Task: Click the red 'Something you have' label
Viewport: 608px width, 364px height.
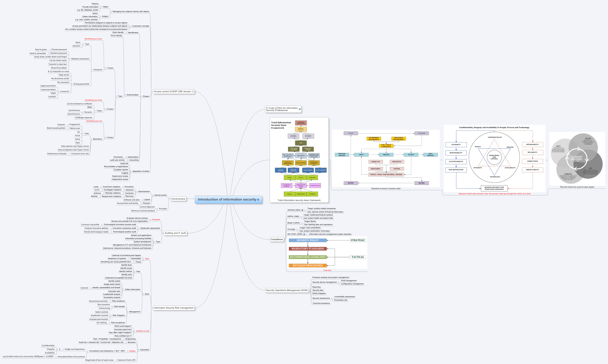Action: [x=94, y=100]
